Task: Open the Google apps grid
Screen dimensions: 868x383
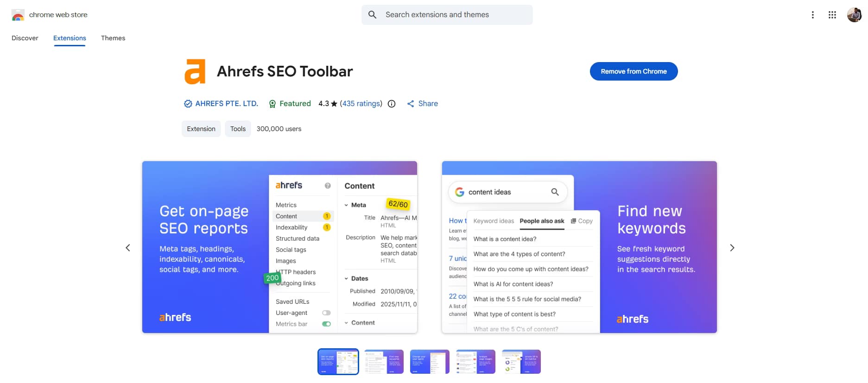Action: [832, 15]
